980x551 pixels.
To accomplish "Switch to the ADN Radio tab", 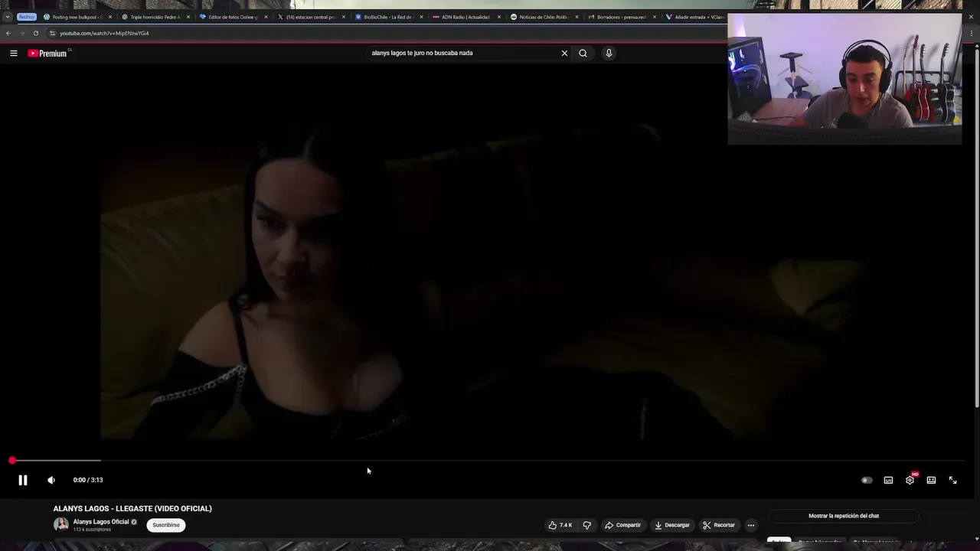I will tap(465, 17).
